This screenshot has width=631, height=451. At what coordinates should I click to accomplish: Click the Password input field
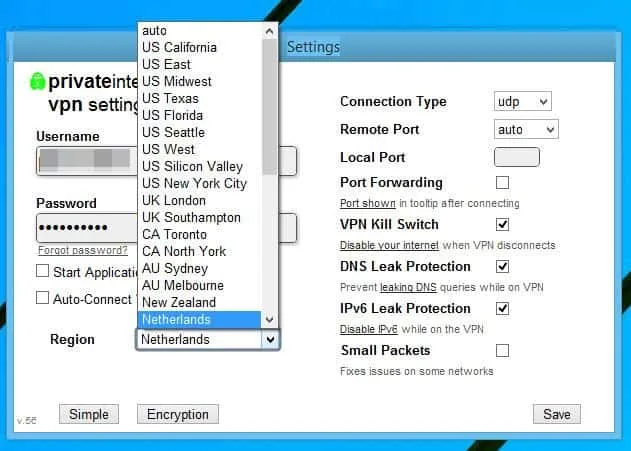pos(167,228)
